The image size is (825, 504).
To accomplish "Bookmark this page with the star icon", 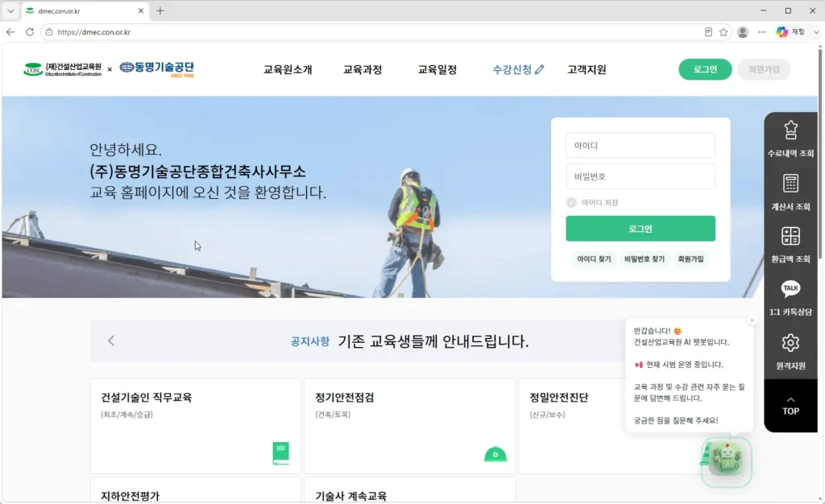I will click(723, 32).
